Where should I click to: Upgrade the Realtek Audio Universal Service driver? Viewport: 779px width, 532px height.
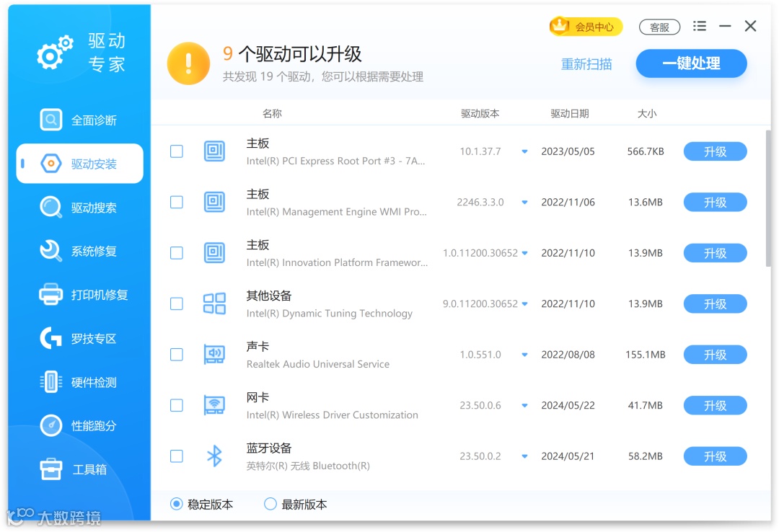(x=715, y=355)
